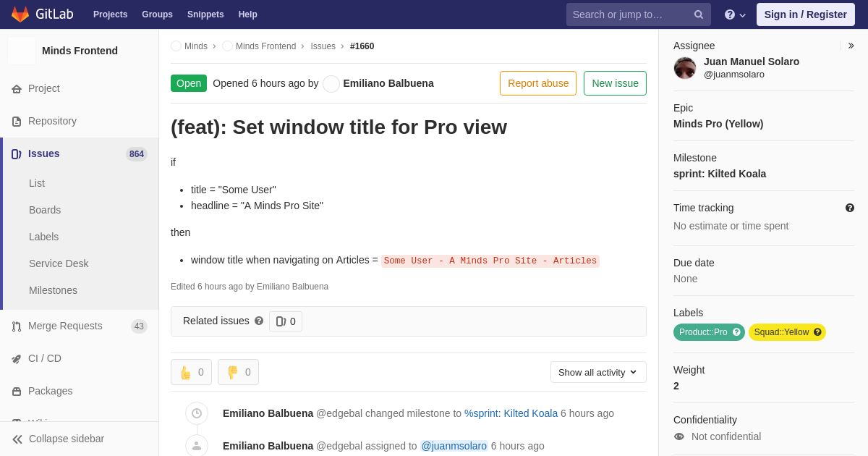868x456 pixels.
Task: Open the GitLab logo home link
Action: tap(41, 14)
